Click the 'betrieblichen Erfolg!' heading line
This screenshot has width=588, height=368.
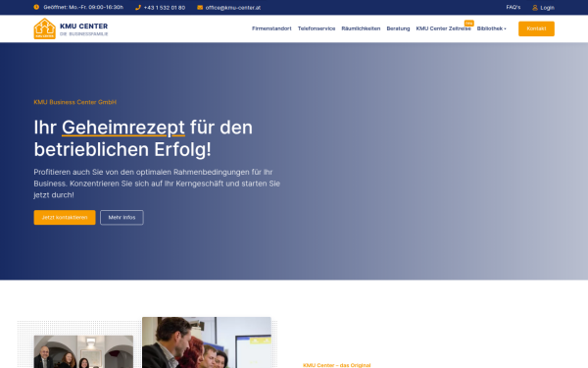[122, 149]
